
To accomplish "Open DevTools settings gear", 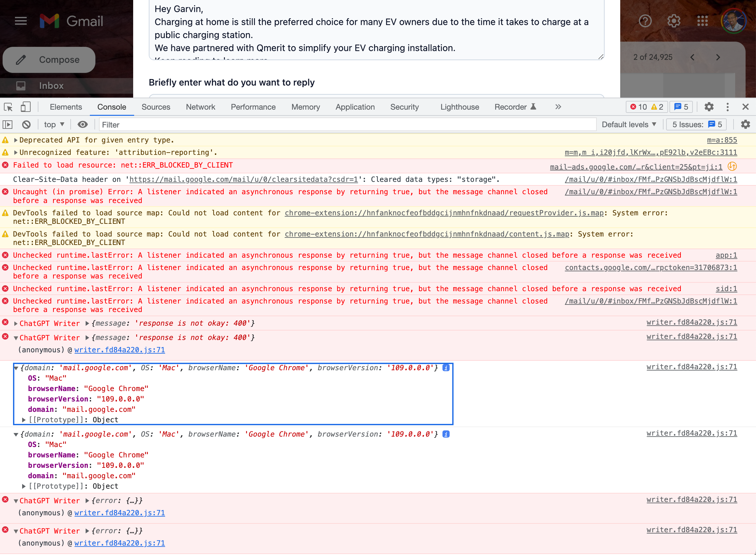I will pos(709,107).
